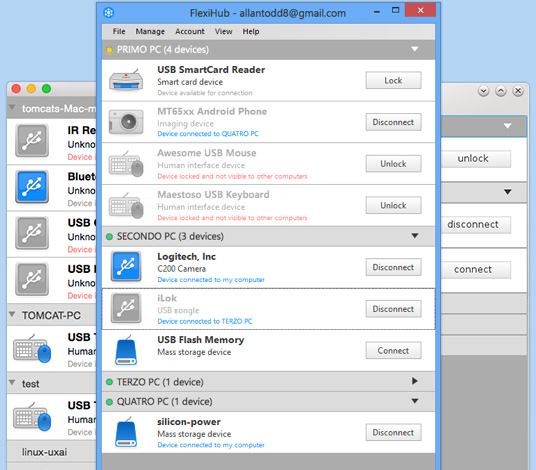Collapse the test group in Mac window

point(12,382)
